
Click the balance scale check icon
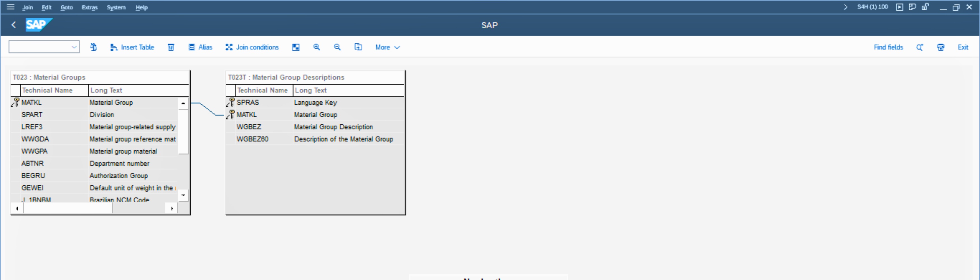(x=94, y=47)
